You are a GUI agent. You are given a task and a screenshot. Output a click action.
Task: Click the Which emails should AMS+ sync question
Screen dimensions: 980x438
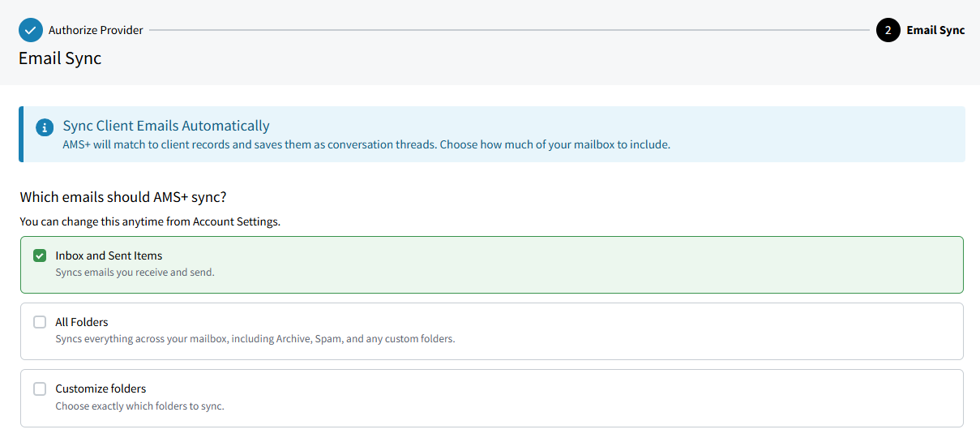coord(122,197)
